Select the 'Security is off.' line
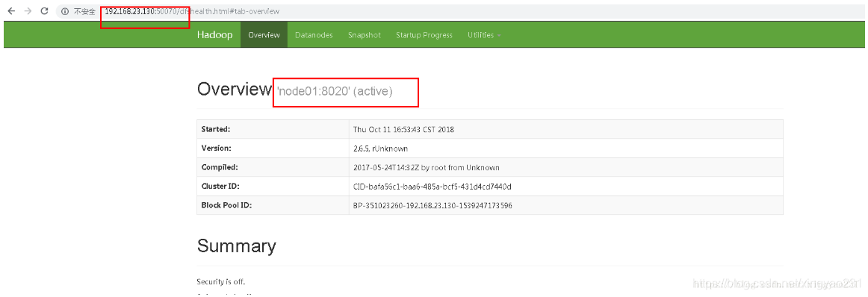This screenshot has height=297, width=868. 221,281
